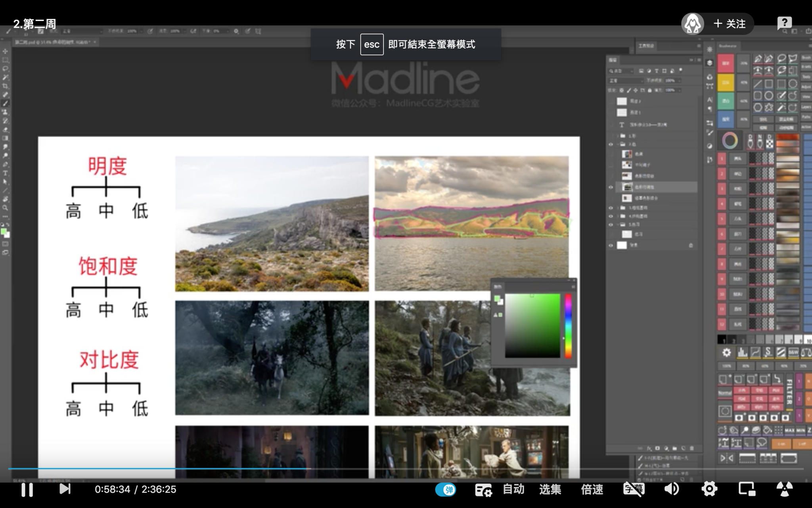The width and height of the screenshot is (812, 508).
Task: Adjust volume with the speaker icon
Action: 672,489
